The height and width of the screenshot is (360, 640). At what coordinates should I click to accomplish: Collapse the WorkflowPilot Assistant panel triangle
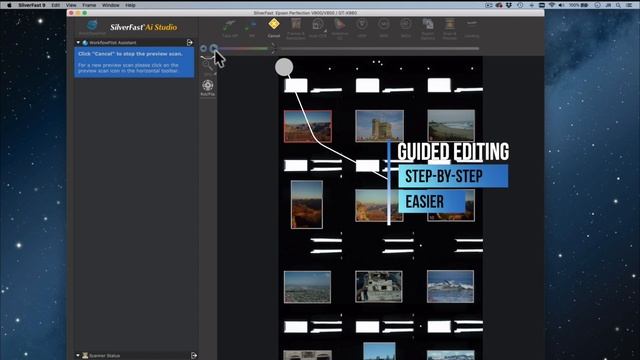[78, 42]
